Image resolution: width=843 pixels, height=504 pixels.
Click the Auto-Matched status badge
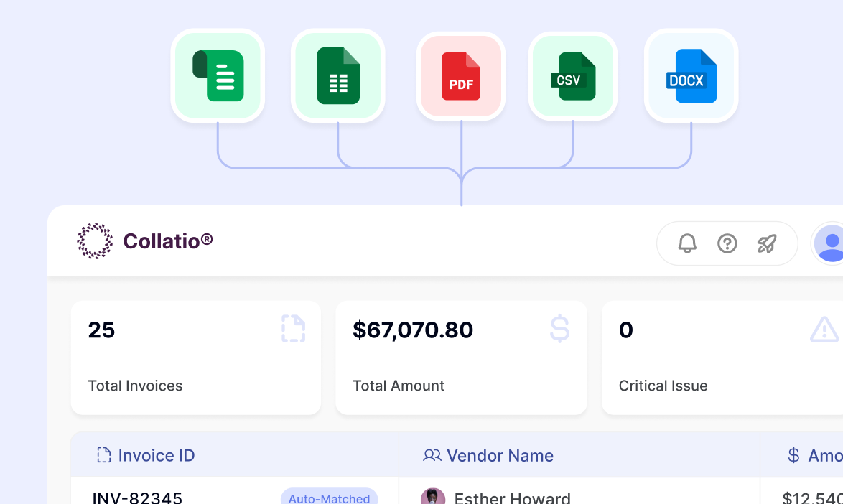[x=329, y=497]
